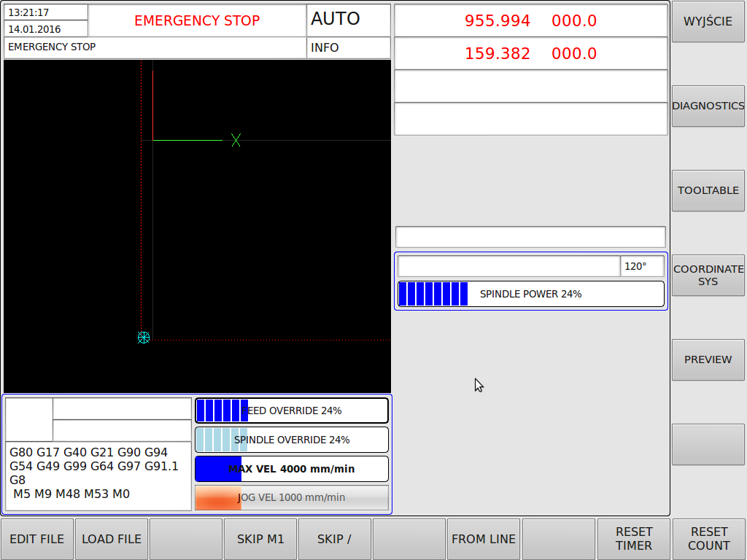The width and height of the screenshot is (747, 560).
Task: Click the clock showing 13:21:17
Action: pyautogui.click(x=46, y=12)
